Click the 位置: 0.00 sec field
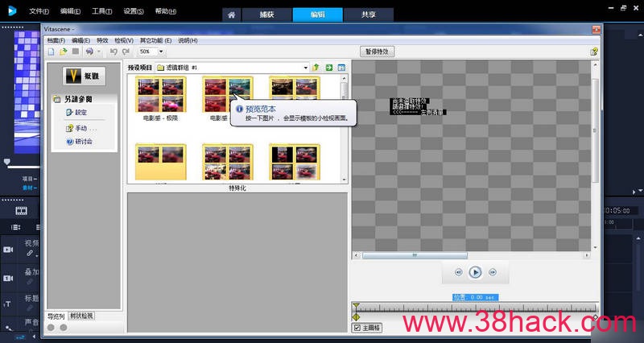The width and height of the screenshot is (644, 343). [476, 297]
